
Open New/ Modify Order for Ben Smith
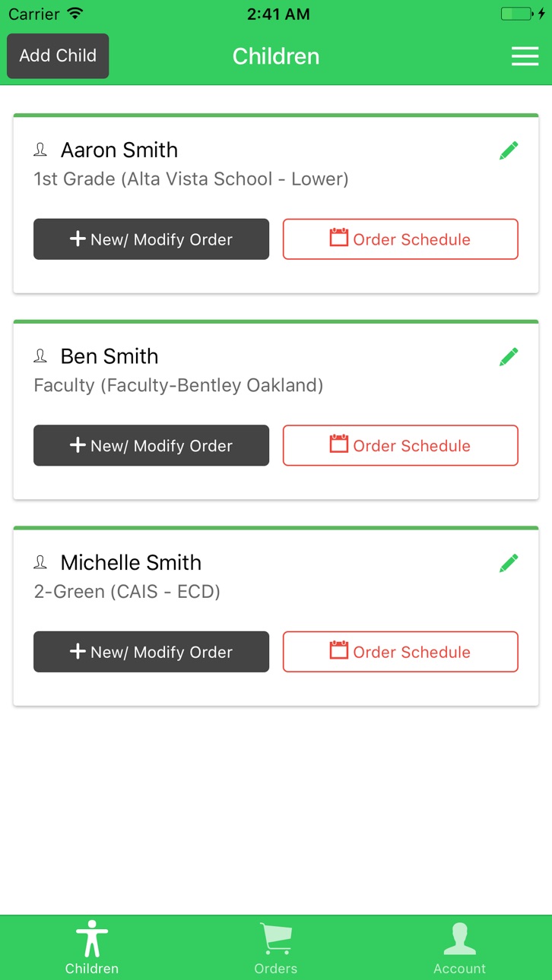[x=151, y=445]
